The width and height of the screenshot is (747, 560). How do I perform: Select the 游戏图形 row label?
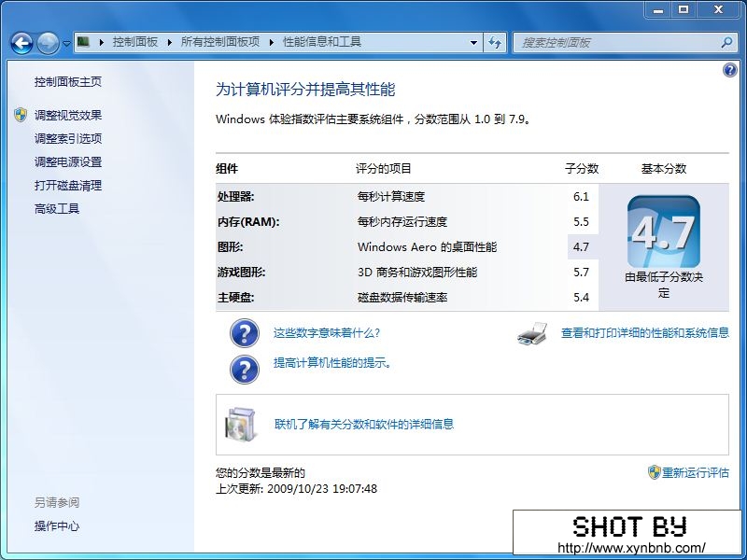pos(241,273)
